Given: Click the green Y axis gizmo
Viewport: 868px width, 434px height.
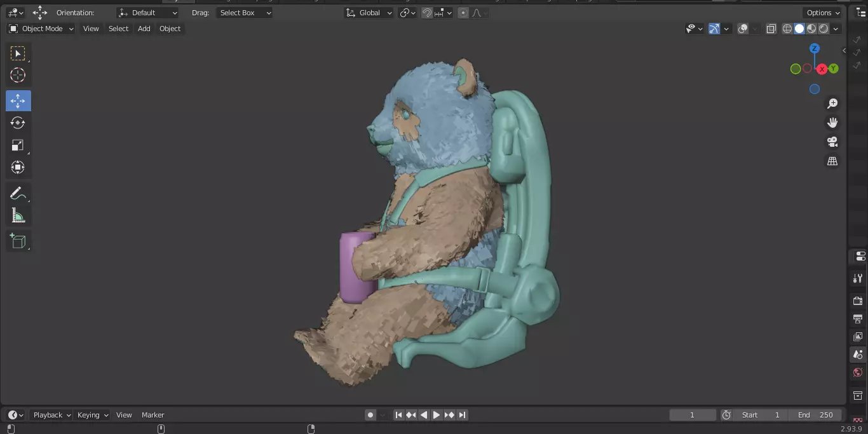Looking at the screenshot, I should 834,69.
